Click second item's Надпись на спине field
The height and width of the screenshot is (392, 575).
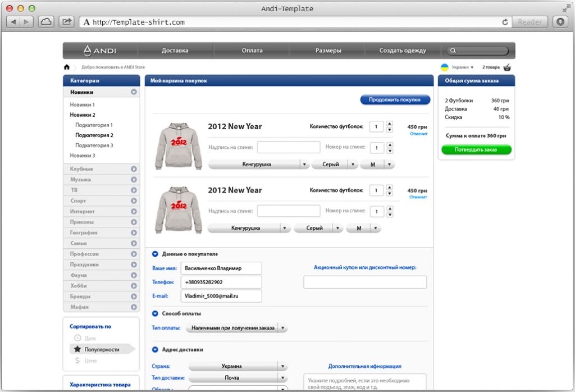tap(289, 211)
